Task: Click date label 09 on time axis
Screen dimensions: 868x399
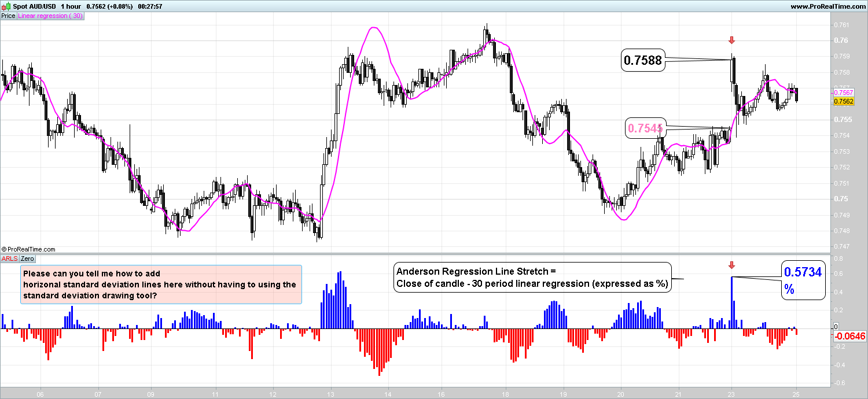Action: (x=150, y=393)
